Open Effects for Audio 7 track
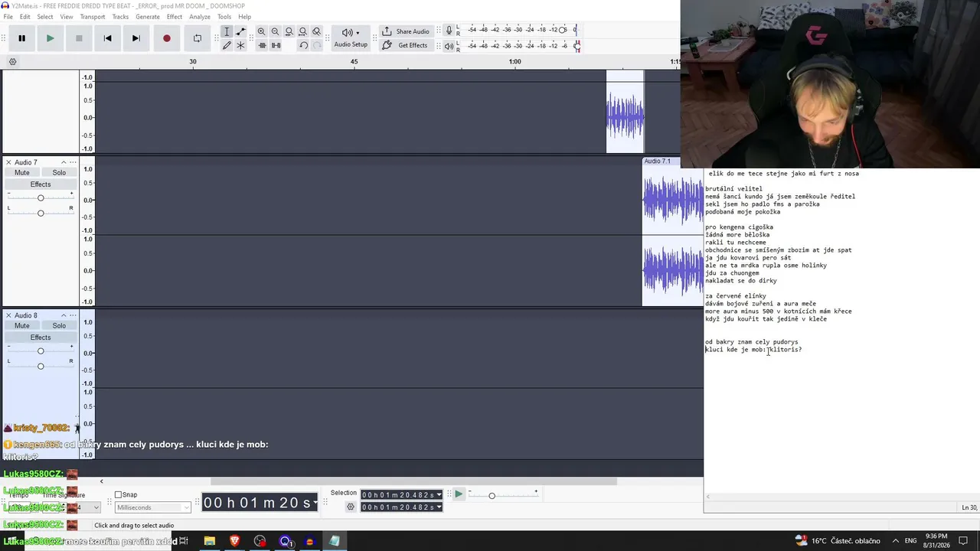 [41, 184]
